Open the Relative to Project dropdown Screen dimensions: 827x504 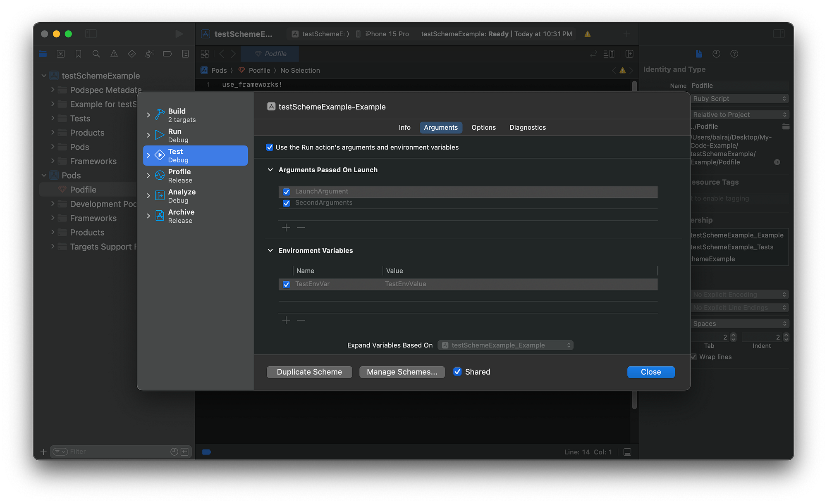click(x=739, y=114)
